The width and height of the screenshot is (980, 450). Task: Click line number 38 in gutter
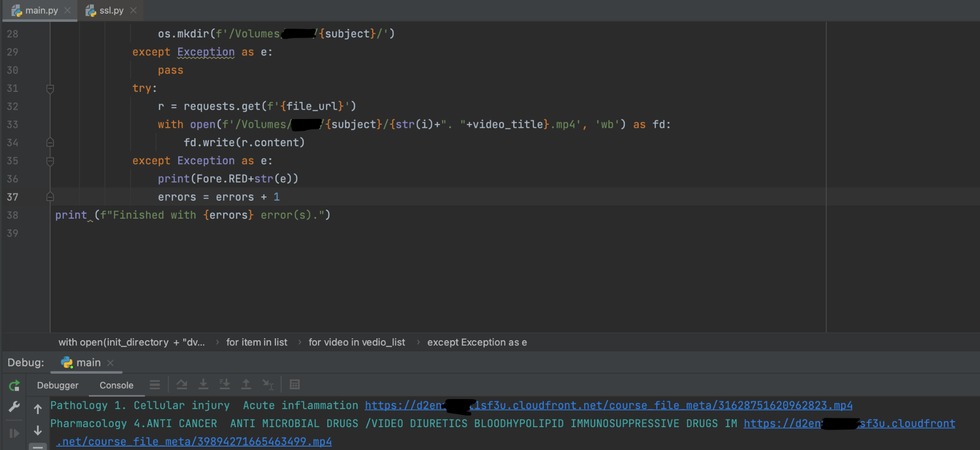click(x=13, y=215)
